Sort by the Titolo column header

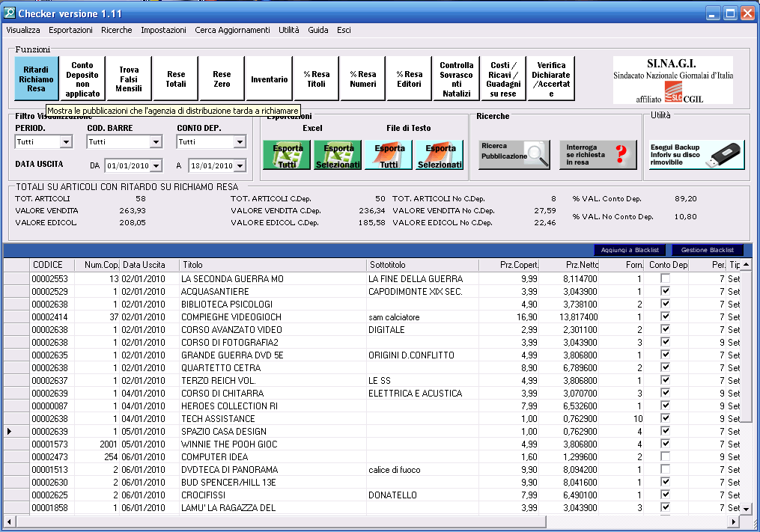273,265
